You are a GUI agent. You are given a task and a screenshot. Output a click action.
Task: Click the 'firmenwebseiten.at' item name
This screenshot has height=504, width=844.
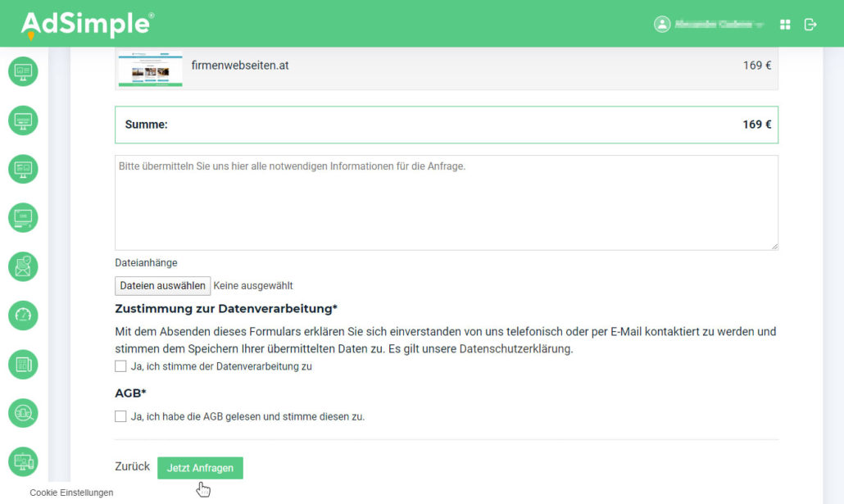pyautogui.click(x=240, y=66)
